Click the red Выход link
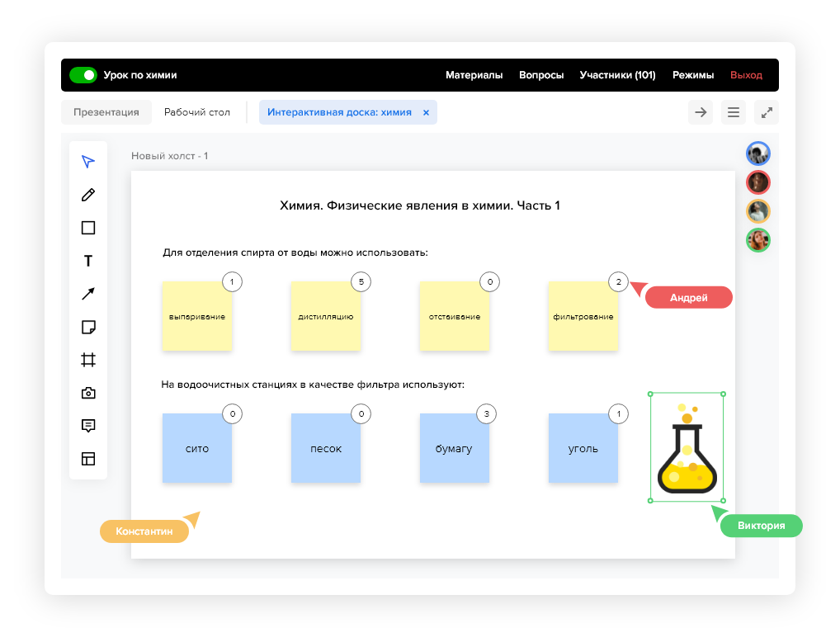840x642 pixels. 746,75
